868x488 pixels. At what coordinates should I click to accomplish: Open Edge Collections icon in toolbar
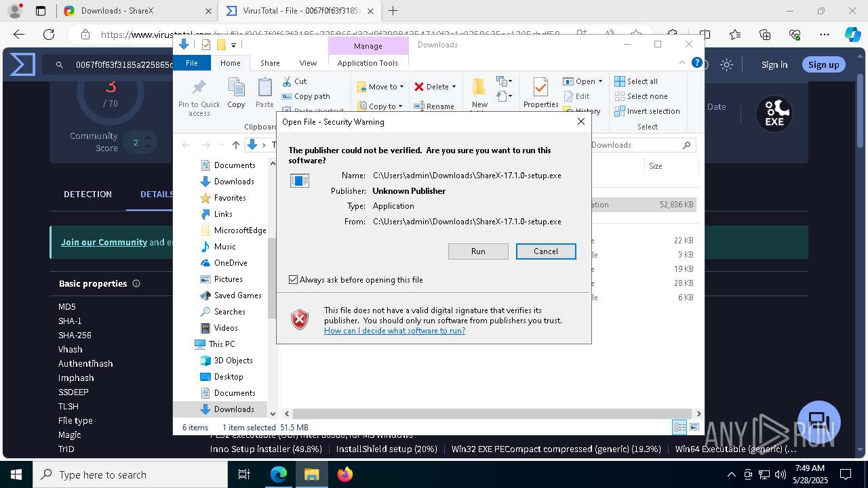point(765,35)
